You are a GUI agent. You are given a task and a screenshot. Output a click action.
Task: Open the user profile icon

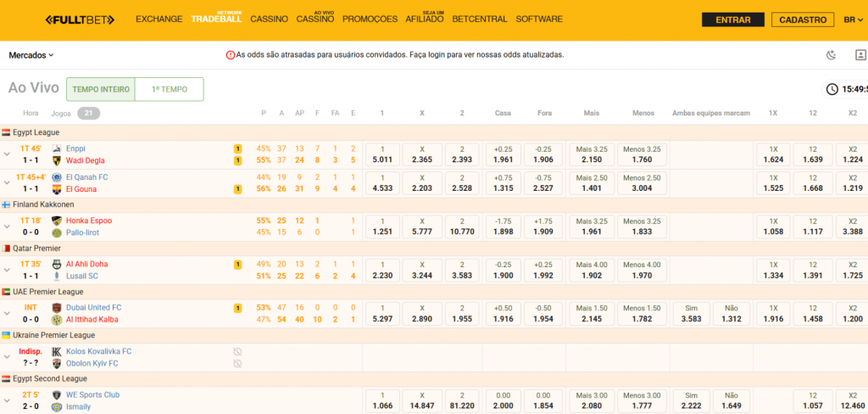point(861,55)
